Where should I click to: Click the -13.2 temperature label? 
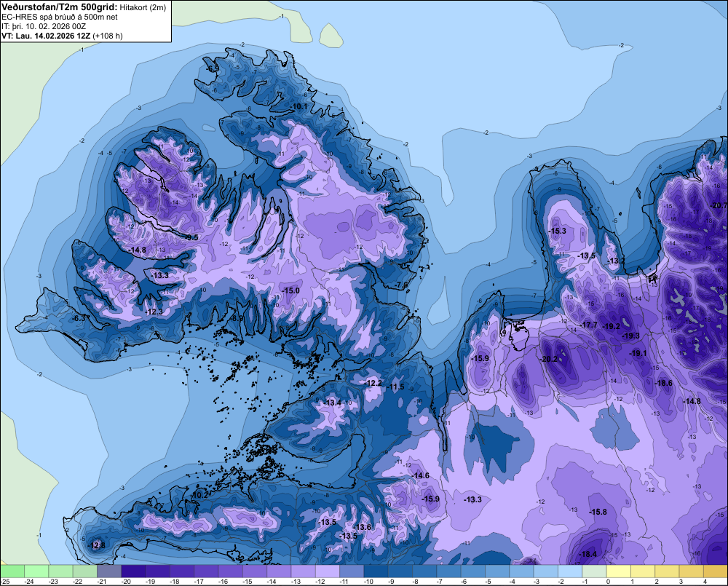(x=617, y=261)
